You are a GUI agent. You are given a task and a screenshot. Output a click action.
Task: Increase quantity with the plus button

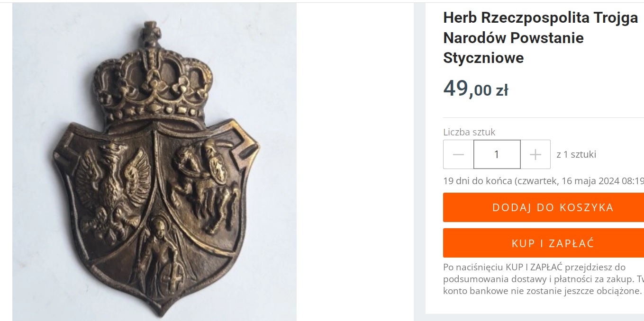(x=535, y=154)
